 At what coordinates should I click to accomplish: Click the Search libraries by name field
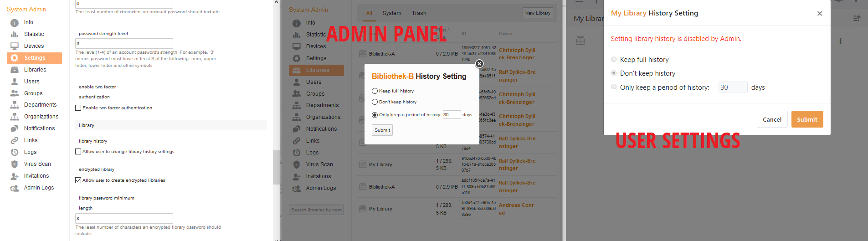(316, 210)
